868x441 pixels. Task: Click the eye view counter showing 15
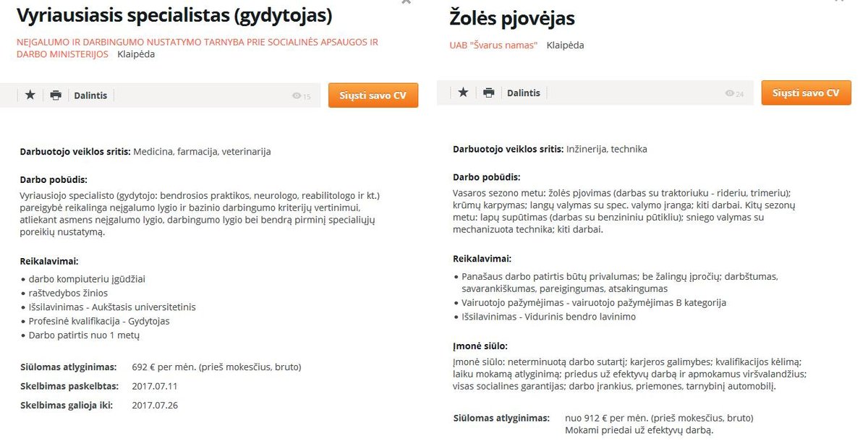(301, 96)
